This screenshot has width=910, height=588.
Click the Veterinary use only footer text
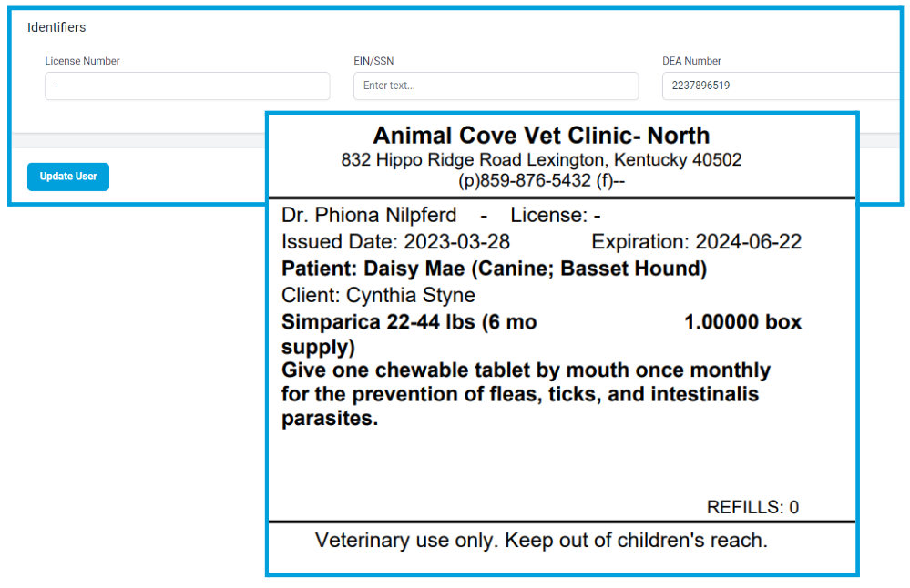point(541,541)
